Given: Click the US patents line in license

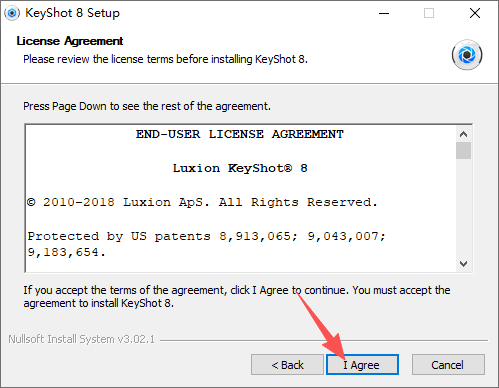Looking at the screenshot, I should tap(206, 236).
